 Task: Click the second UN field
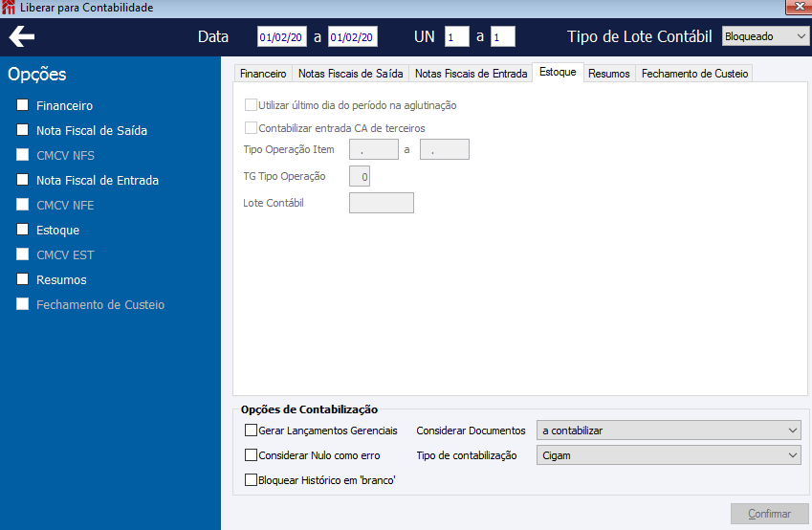(503, 36)
